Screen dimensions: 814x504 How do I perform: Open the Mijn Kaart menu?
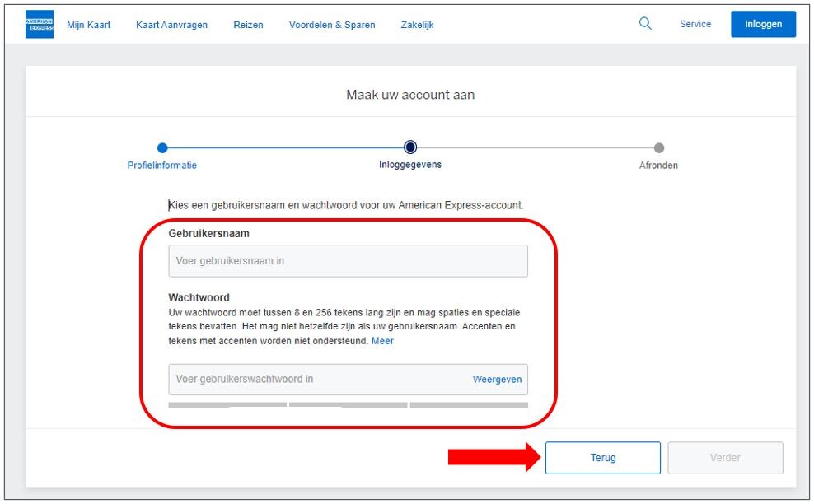88,25
